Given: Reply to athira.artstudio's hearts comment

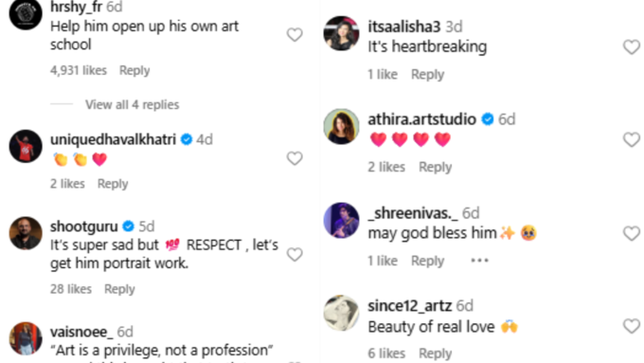Looking at the screenshot, I should [x=435, y=167].
